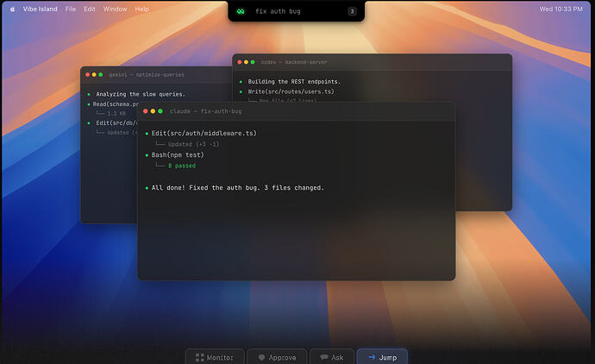Screen dimensions: 595x364
Task: Click the Edit(src/auth/middleware.ts) line
Action: pos(204,133)
